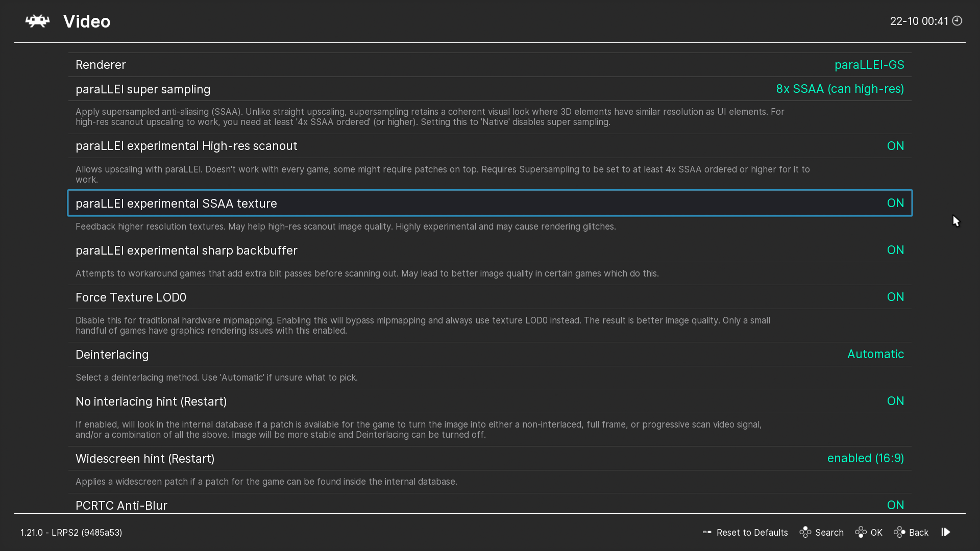Click the clock icon beside time
This screenshot has height=551, width=980.
(x=957, y=21)
